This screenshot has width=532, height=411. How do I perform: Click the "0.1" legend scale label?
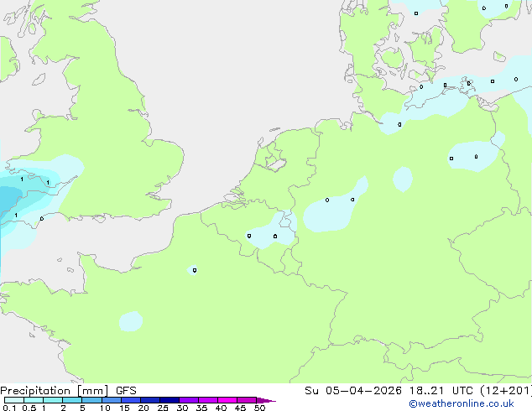[9, 408]
